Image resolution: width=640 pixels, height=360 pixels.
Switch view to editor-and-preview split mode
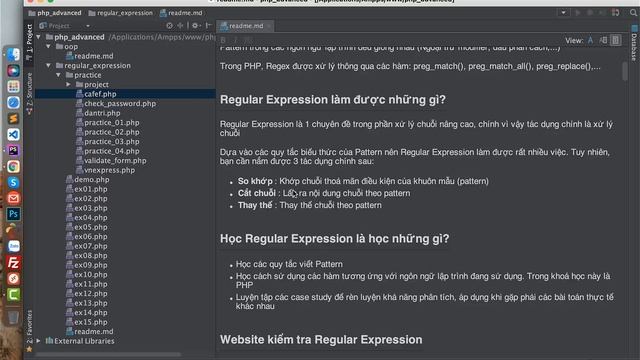tap(603, 40)
